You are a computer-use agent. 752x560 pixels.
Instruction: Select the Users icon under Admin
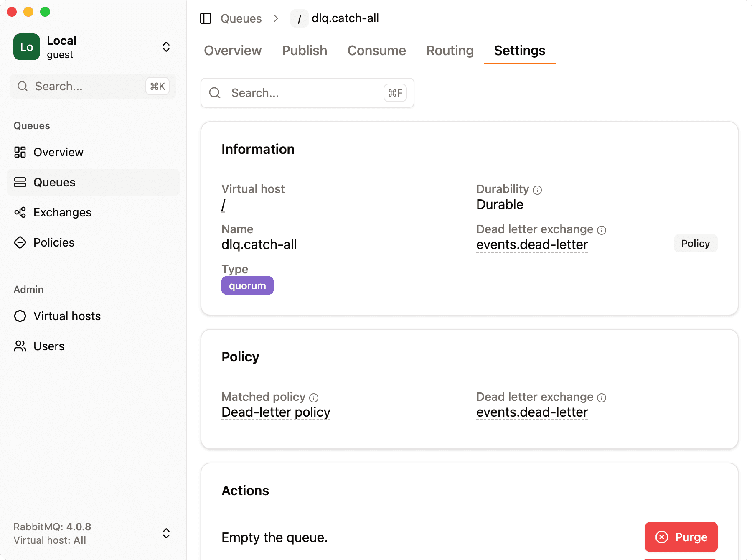(20, 346)
